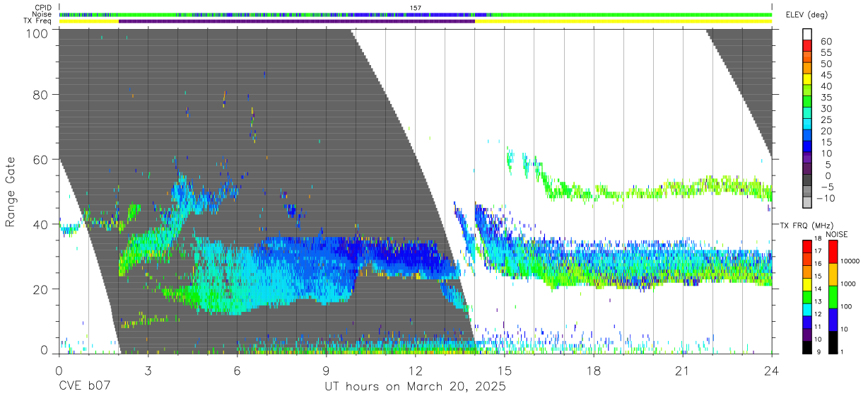
Task: Click the '3' hour tick on time axis
Action: (148, 371)
